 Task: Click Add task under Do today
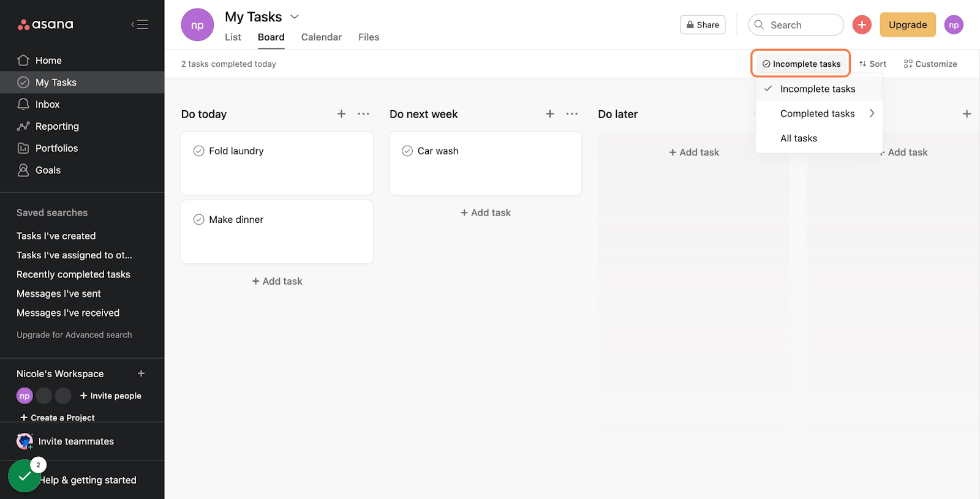(277, 281)
